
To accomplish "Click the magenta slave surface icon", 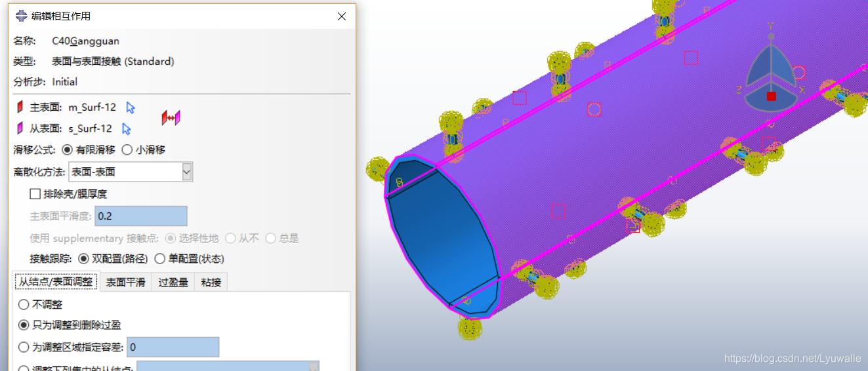I will [20, 128].
